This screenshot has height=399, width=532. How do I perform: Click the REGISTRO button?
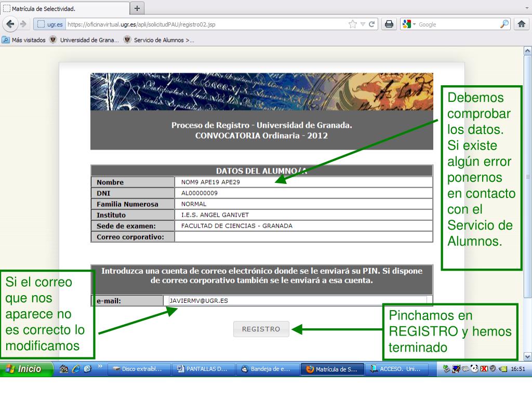tap(261, 329)
